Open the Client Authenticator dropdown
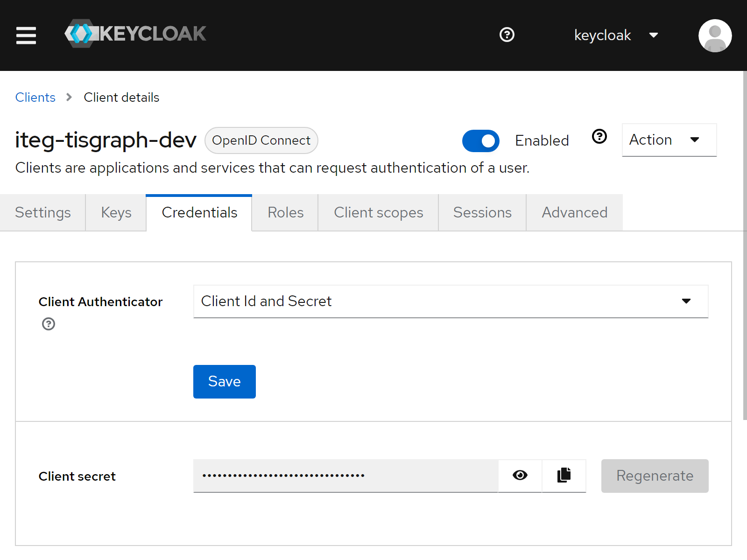Screen dimensions: 747x560 450,301
